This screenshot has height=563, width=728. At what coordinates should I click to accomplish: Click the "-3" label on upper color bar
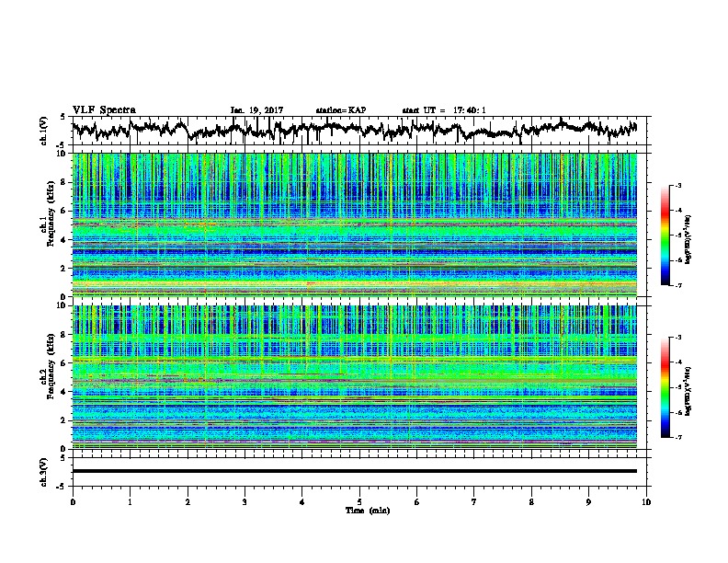click(678, 185)
